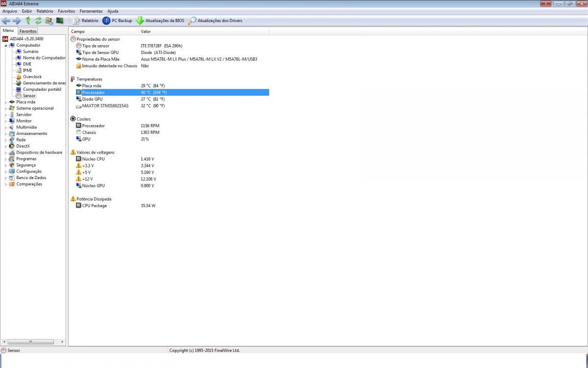Sort by the Valor column header
Image resolution: width=588 pixels, height=368 pixels.
pyautogui.click(x=204, y=31)
